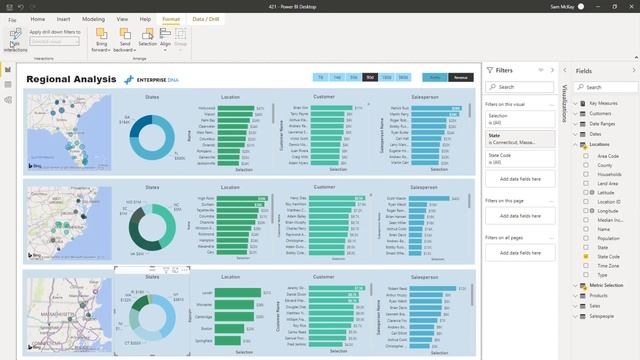
Task: Expand the Key Measures table chevron
Action: pos(576,103)
